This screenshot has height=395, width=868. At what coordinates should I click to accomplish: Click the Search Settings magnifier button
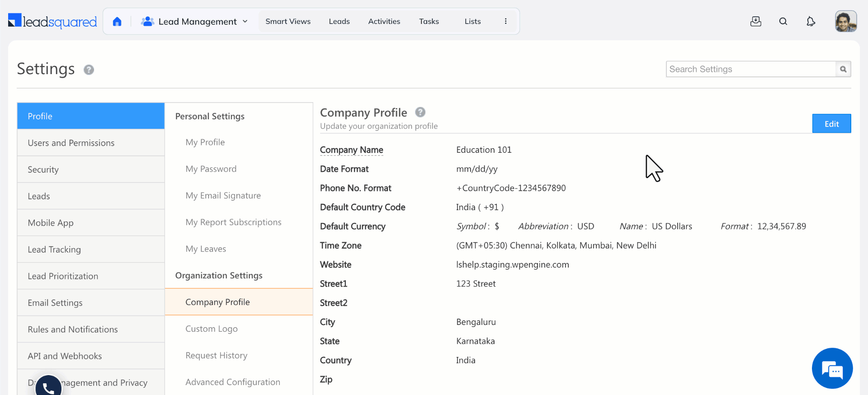click(x=843, y=69)
